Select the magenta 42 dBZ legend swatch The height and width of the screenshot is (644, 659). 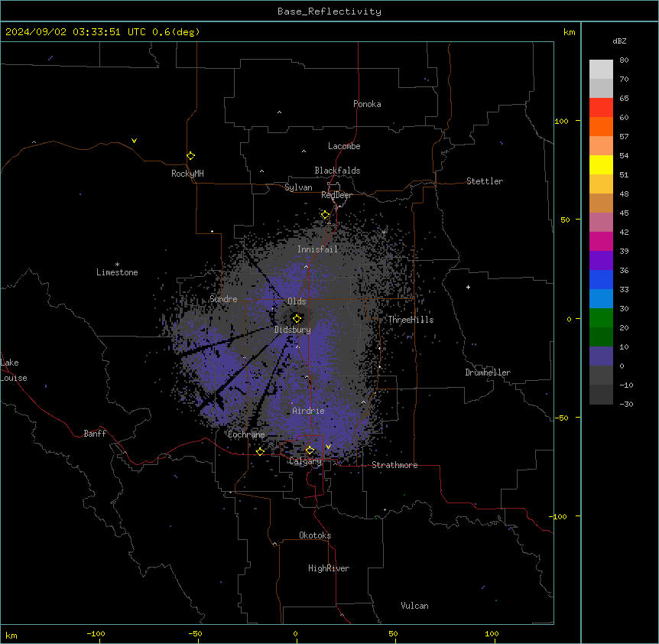click(601, 241)
